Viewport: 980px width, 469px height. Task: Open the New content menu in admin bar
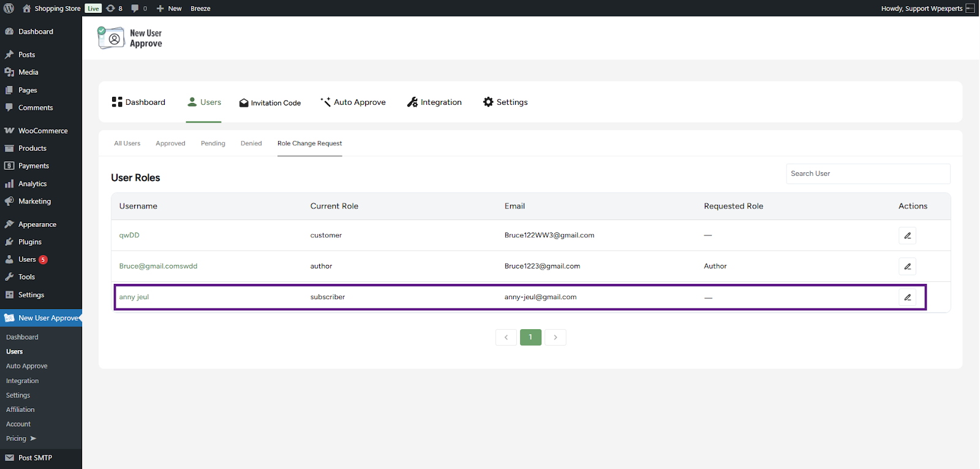click(169, 9)
